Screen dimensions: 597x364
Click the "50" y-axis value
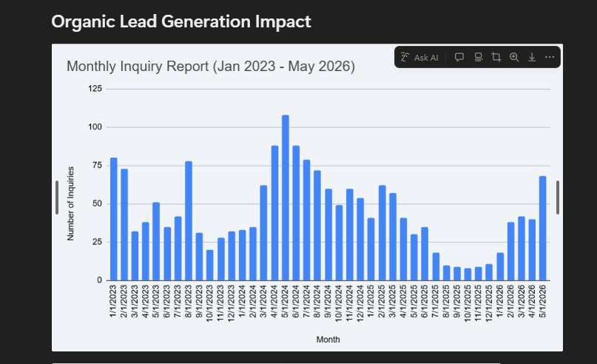click(97, 203)
